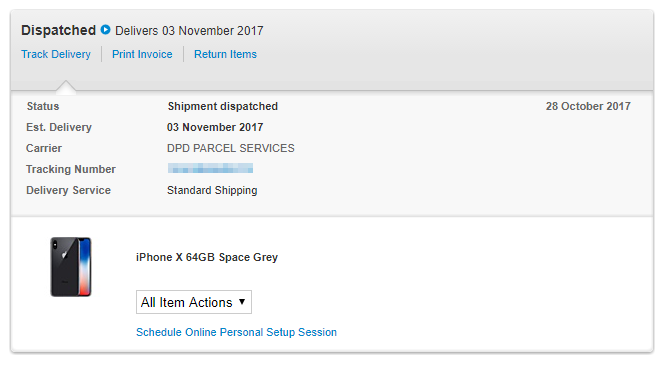Click the Delivers 03 November 2017 text
This screenshot has width=663, height=365.
189,30
